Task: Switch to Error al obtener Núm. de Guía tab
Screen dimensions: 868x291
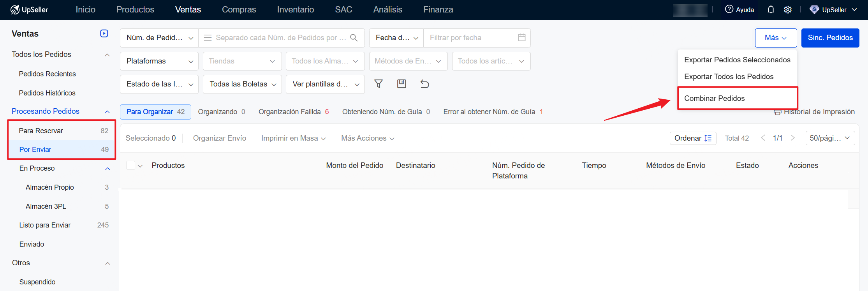Action: 493,112
